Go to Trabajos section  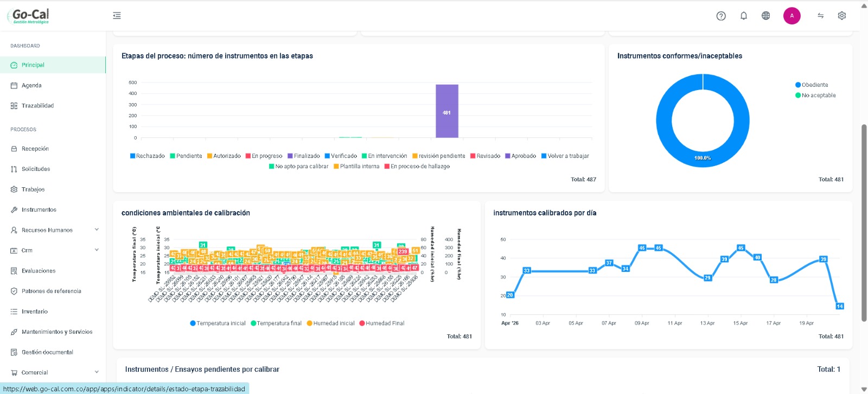(53, 189)
